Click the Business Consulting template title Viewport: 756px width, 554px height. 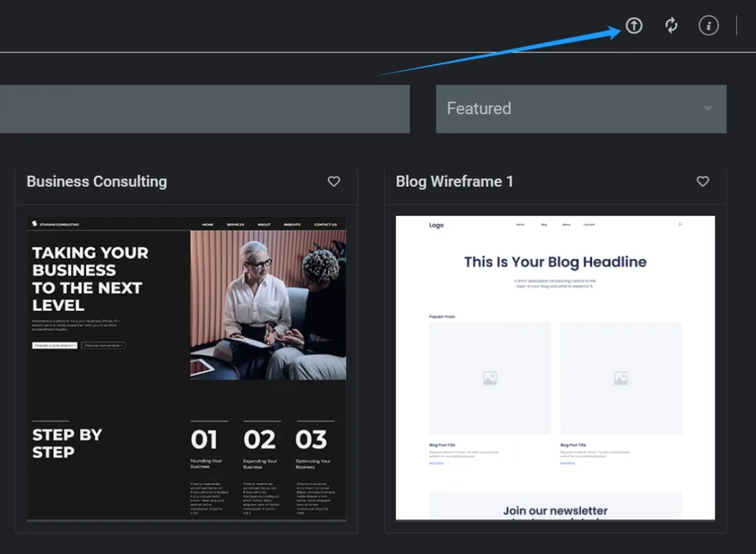(97, 182)
